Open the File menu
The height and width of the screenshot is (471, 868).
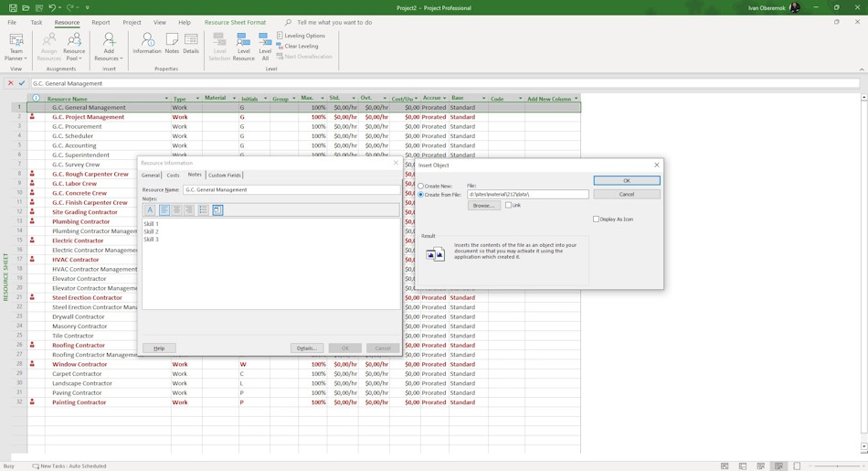tap(12, 23)
